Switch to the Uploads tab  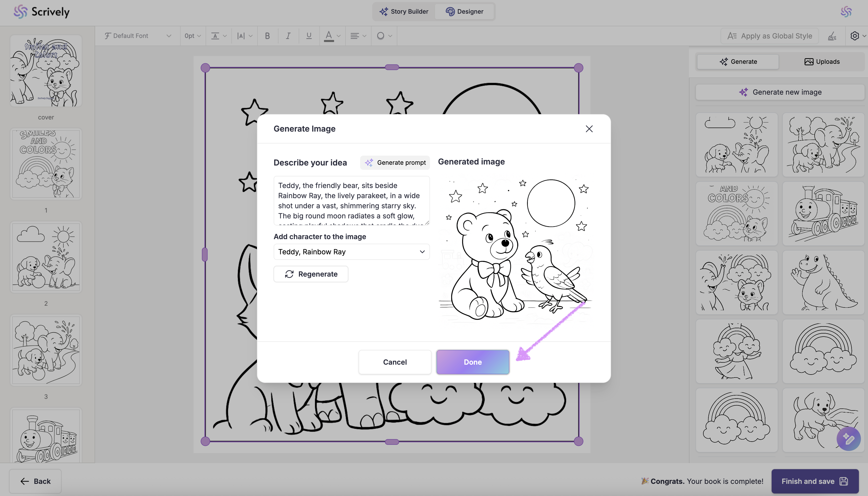tap(822, 62)
